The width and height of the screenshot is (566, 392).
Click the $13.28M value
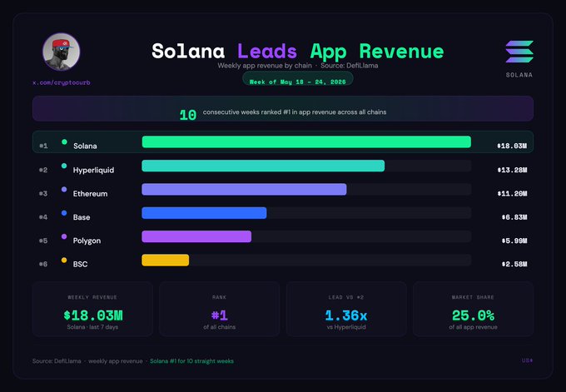[512, 170]
